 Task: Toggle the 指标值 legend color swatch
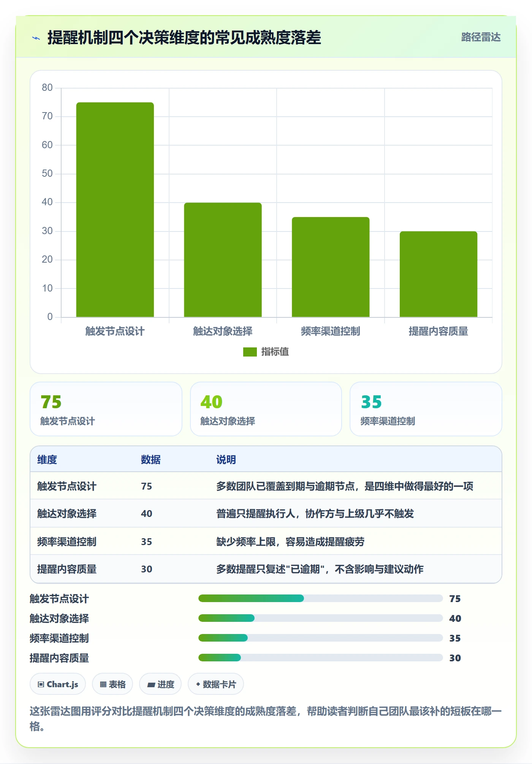click(250, 352)
